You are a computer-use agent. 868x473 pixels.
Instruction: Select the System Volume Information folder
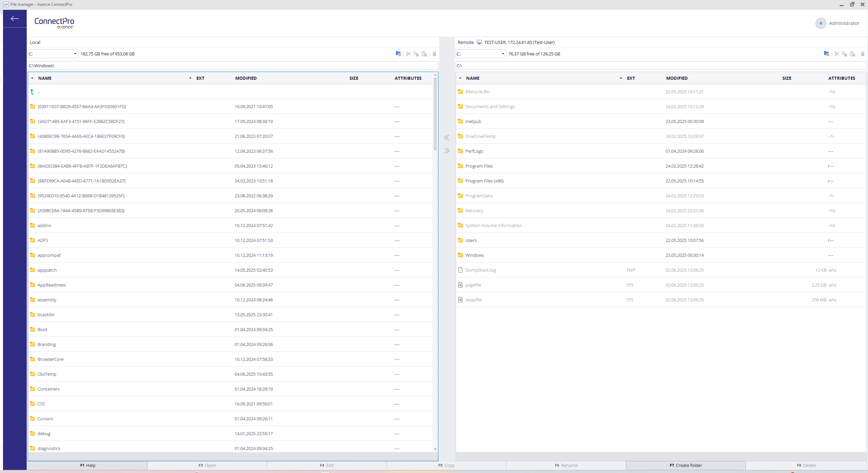tap(661, 225)
